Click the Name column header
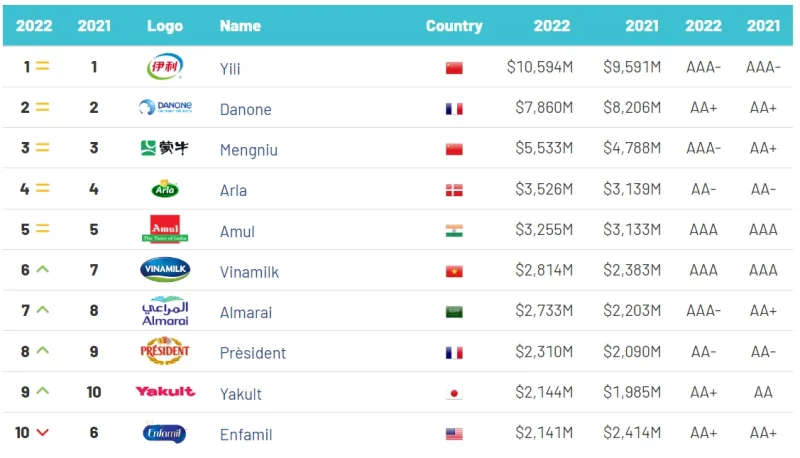The image size is (800, 458). coord(240,26)
